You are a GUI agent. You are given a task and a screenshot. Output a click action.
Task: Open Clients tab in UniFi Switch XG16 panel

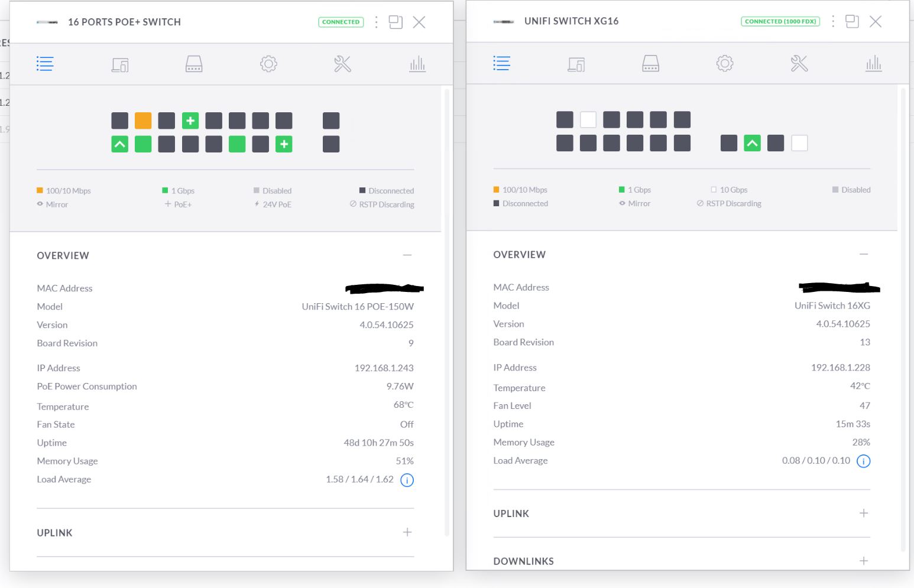point(576,64)
